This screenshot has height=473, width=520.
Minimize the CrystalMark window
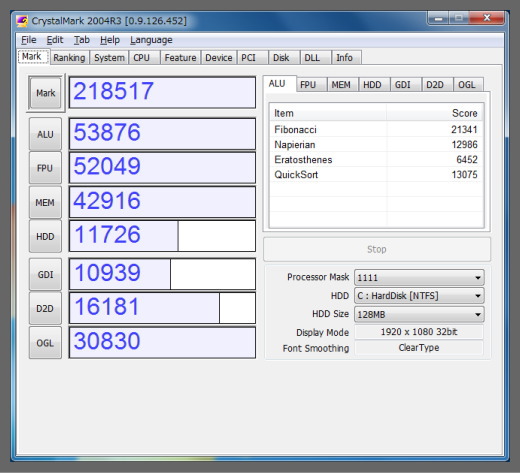[x=438, y=18]
